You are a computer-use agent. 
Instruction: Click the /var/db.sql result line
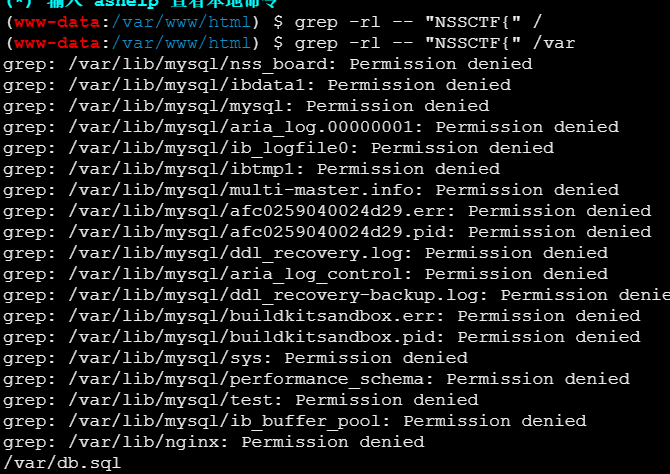(x=62, y=463)
